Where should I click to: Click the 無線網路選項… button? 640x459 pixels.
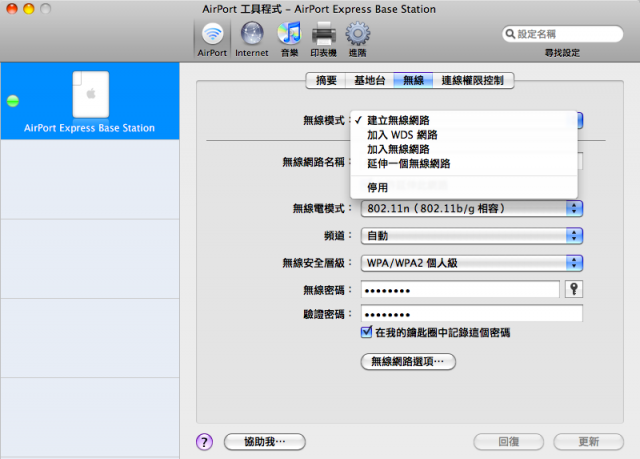408,361
